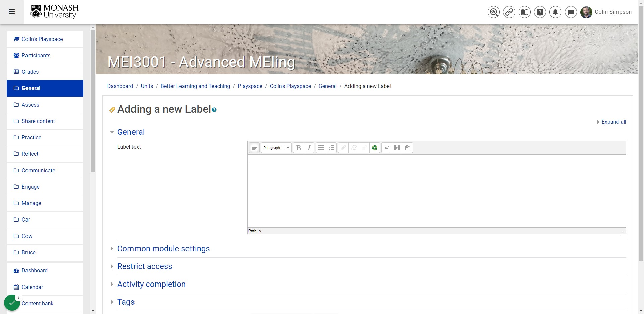Open Calendar in the sidebar
Viewport: 644px width, 314px height.
point(45,287)
